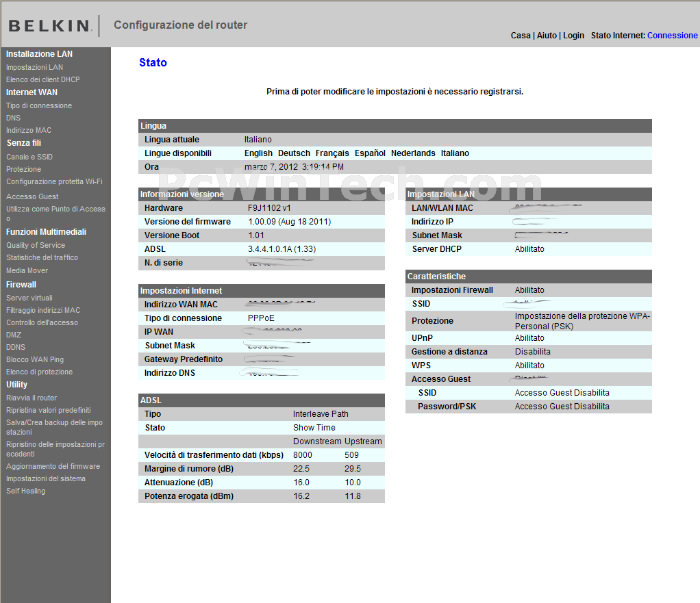
Task: Open Controllo dell'accesso page
Action: [42, 322]
